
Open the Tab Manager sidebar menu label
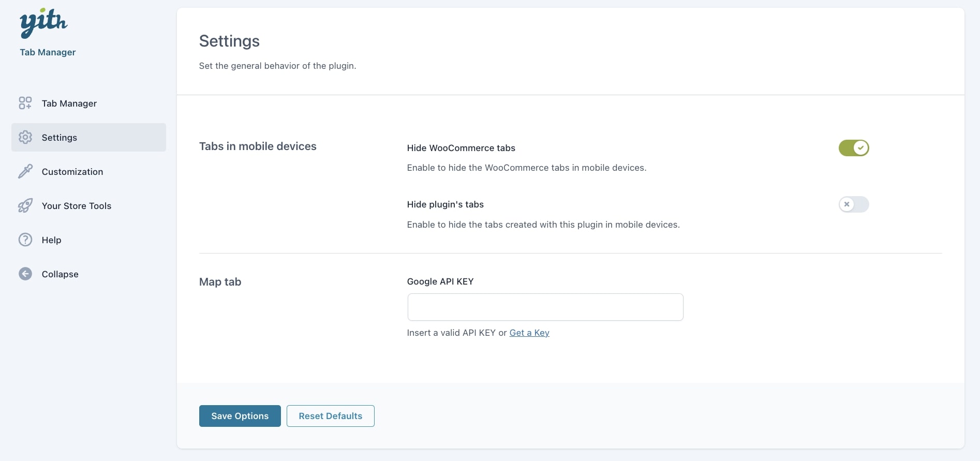pyautogui.click(x=69, y=103)
